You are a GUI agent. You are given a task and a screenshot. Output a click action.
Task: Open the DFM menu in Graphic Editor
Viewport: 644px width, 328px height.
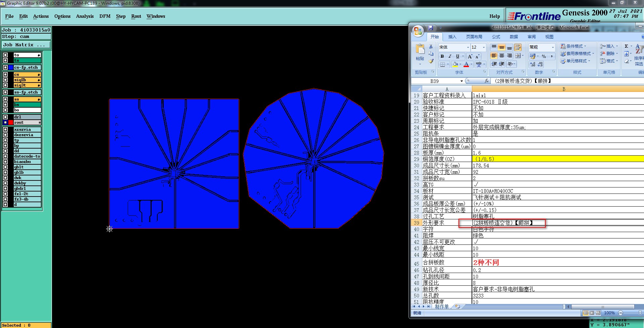pyautogui.click(x=105, y=16)
